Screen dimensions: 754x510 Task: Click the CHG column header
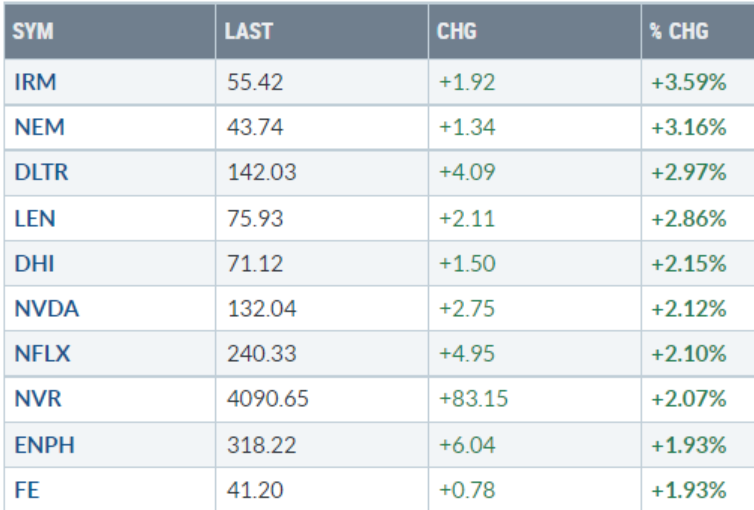[457, 31]
